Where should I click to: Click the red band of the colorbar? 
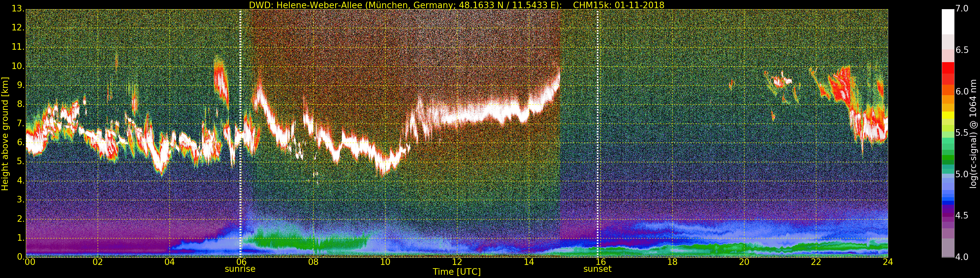[x=948, y=73]
